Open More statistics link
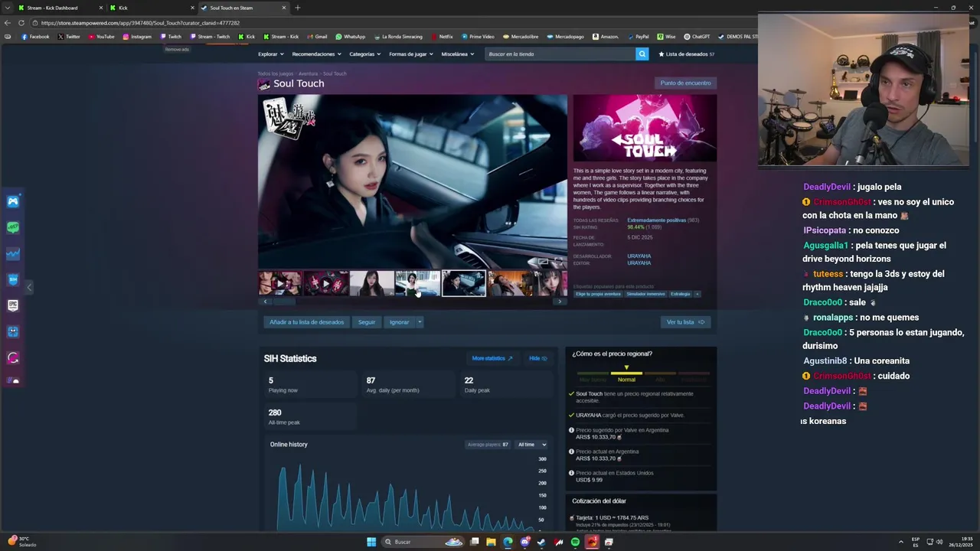 [x=492, y=358]
